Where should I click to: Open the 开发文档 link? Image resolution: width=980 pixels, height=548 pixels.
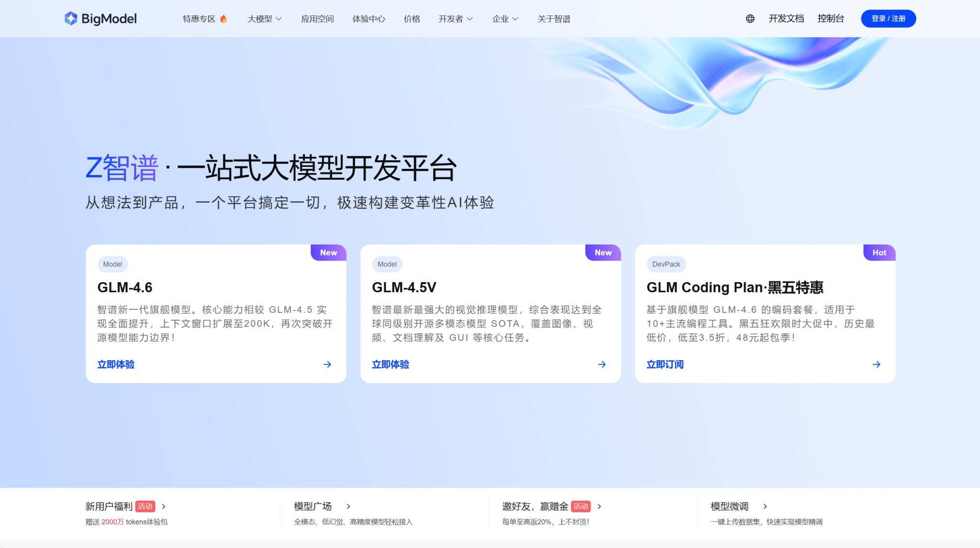click(x=786, y=19)
